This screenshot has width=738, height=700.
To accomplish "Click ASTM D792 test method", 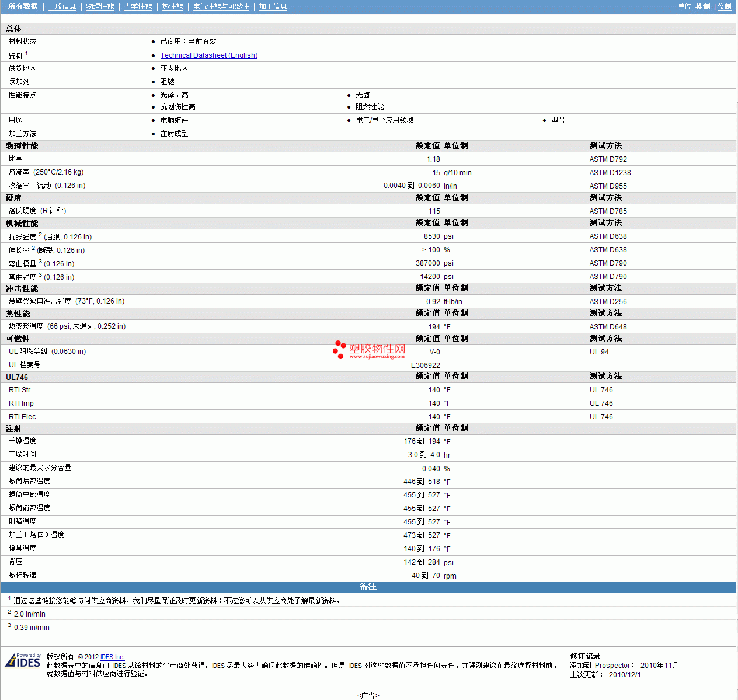I will pyautogui.click(x=608, y=159).
